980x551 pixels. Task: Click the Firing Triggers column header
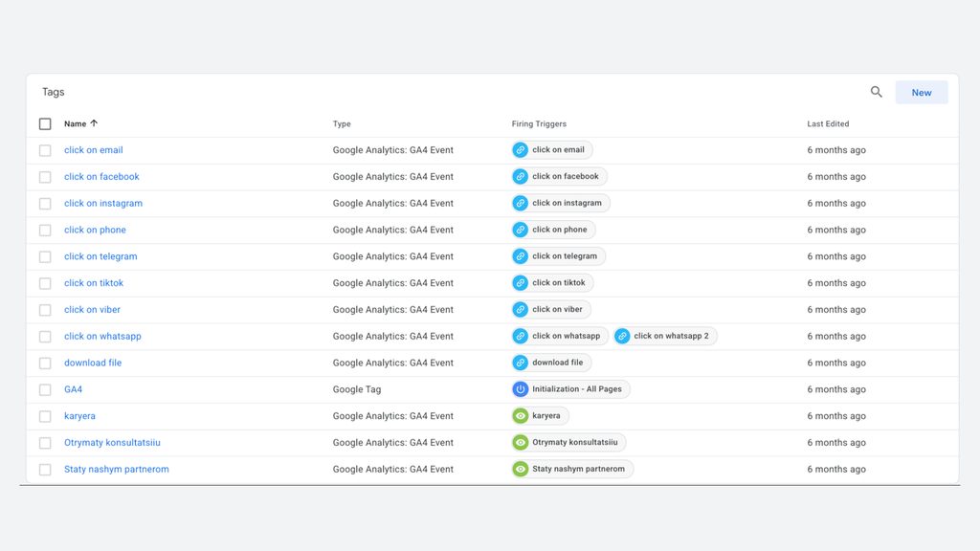click(x=539, y=123)
